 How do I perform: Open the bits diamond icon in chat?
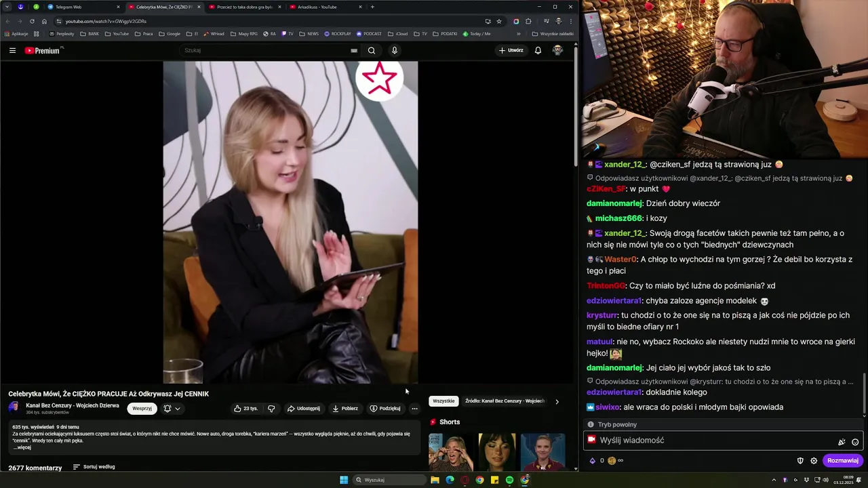pos(593,461)
